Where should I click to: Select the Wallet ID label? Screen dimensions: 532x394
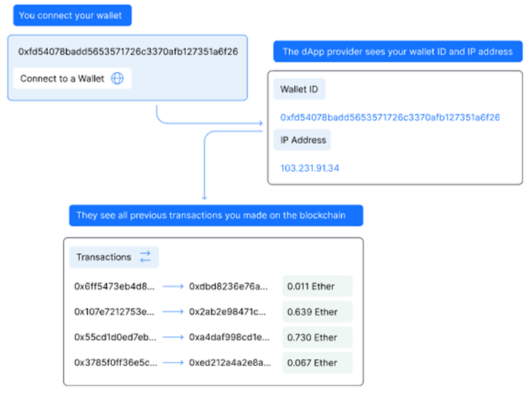pyautogui.click(x=299, y=89)
